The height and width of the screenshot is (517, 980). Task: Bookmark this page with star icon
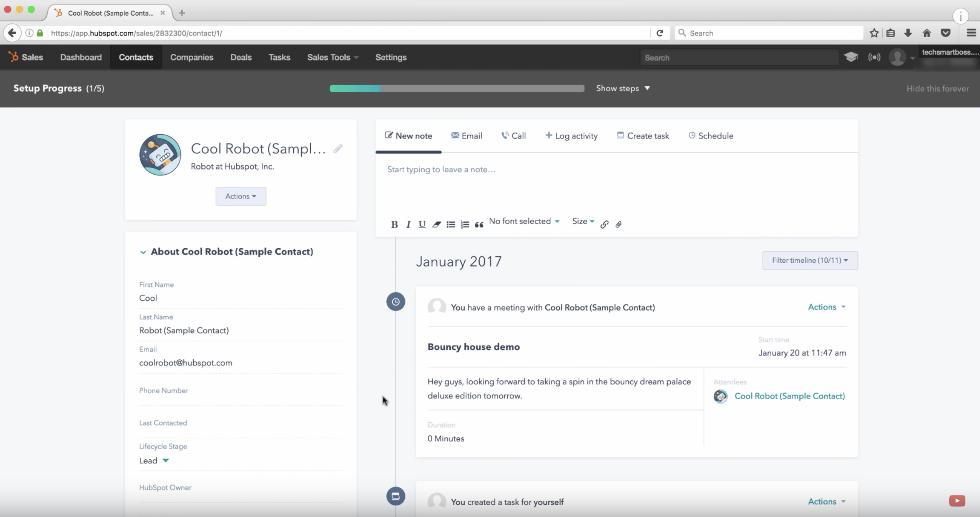[x=874, y=33]
